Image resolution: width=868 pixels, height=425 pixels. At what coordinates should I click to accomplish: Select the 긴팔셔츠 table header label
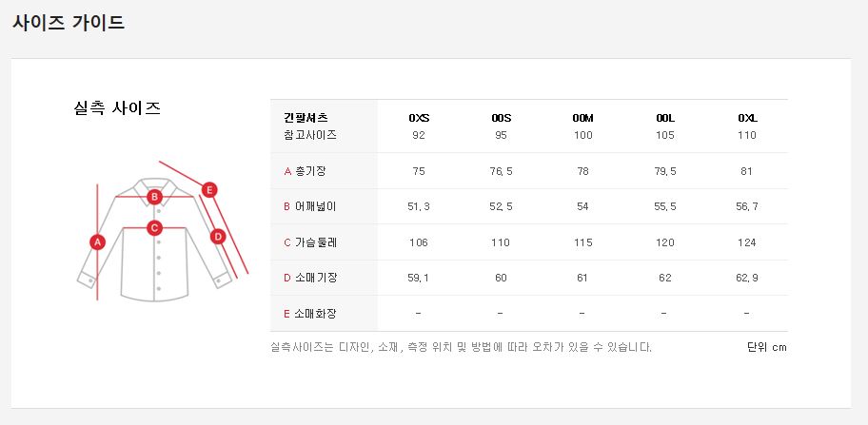(x=306, y=118)
